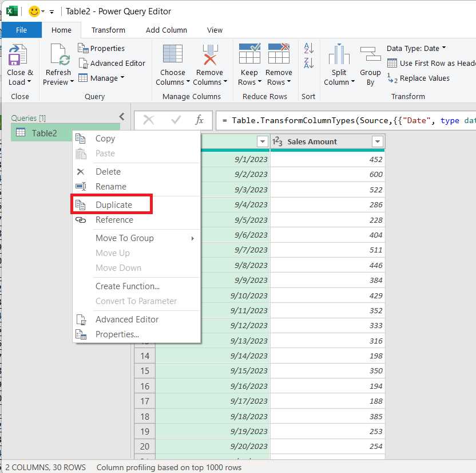Open the Date column filter dropdown
This screenshot has height=473, width=476.
262,141
